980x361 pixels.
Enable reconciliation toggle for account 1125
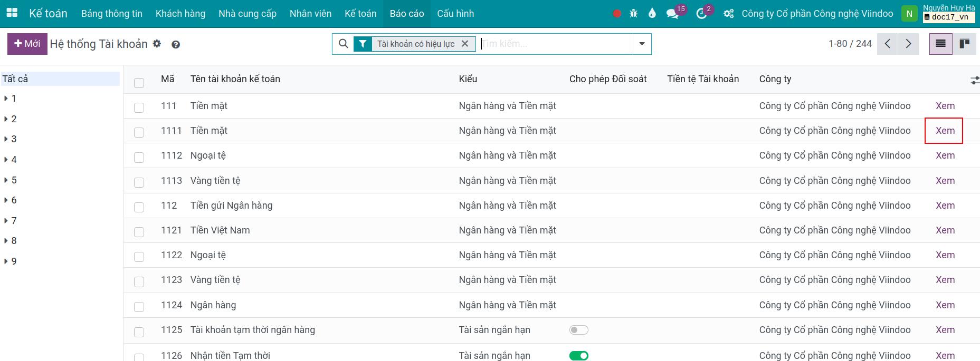click(x=579, y=330)
